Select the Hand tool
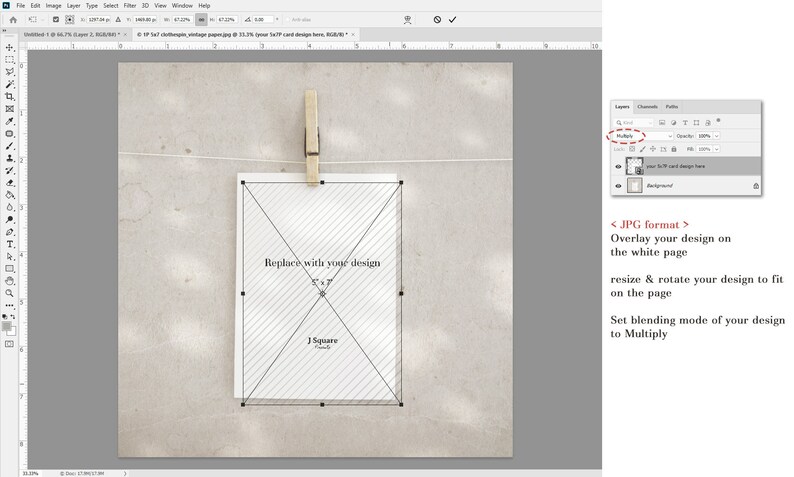Image resolution: width=794 pixels, height=477 pixels. click(10, 281)
